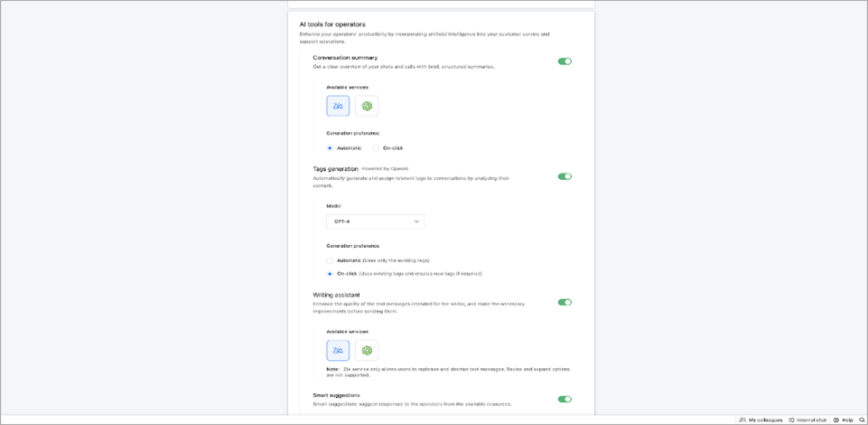Select OpenAI service under Conversation summary
Screen dimensions: 868x425
point(367,106)
